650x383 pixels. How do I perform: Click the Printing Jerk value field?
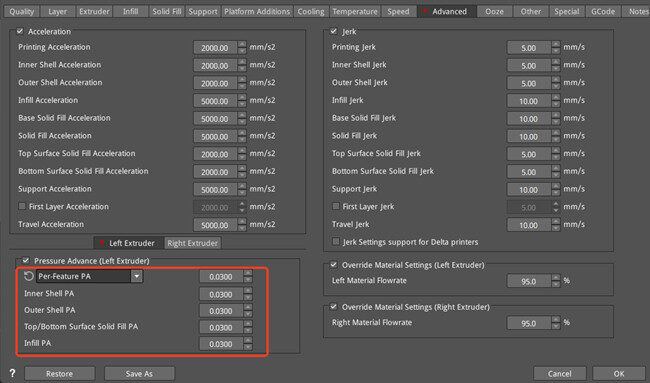(x=529, y=48)
